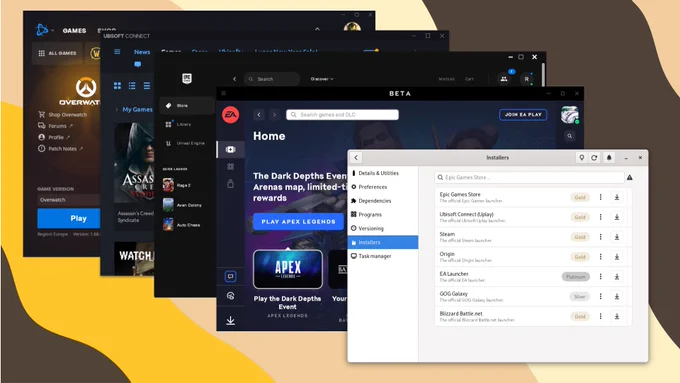Open the three-dot menu for Epic Games Store

601,197
